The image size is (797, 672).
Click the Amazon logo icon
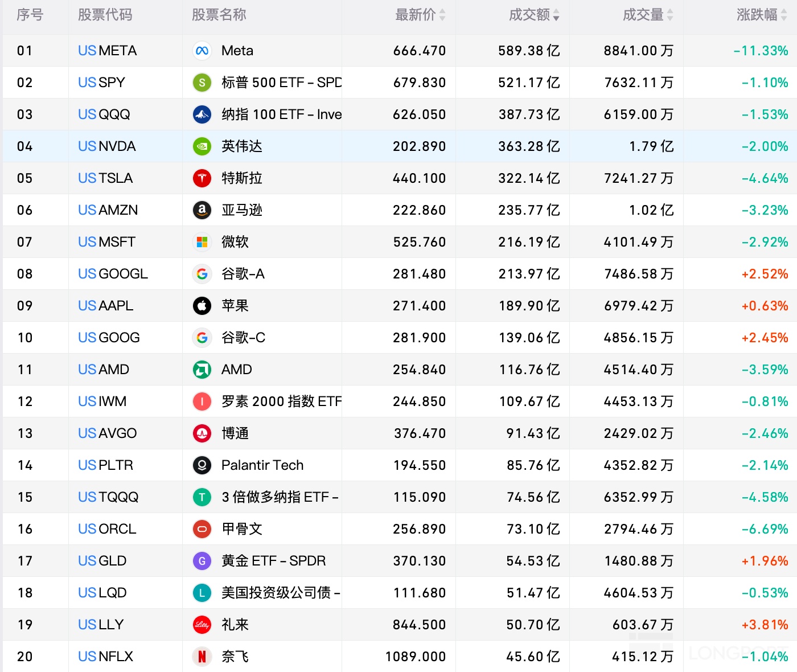(202, 210)
